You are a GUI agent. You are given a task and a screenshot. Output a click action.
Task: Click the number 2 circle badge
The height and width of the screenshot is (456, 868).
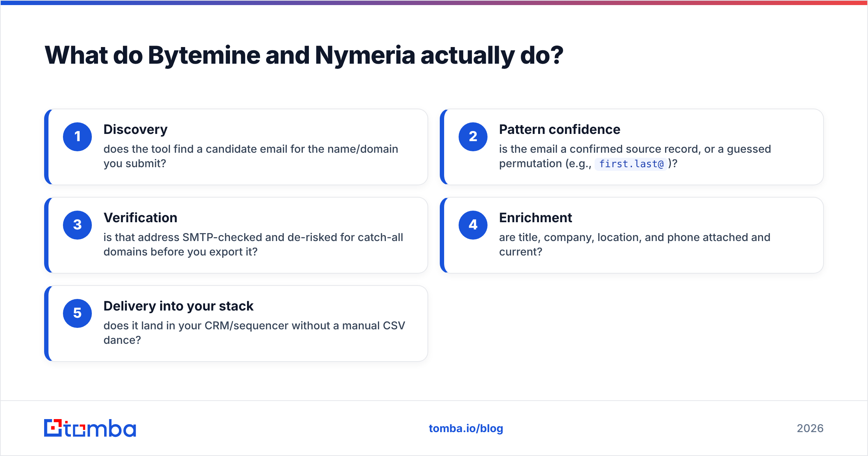tap(473, 137)
